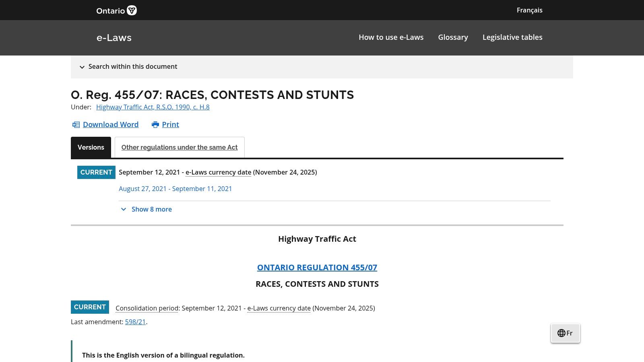The image size is (644, 362).
Task: Open Highway Traffic Act, R.S.O. 1990 link
Action: coord(153,107)
